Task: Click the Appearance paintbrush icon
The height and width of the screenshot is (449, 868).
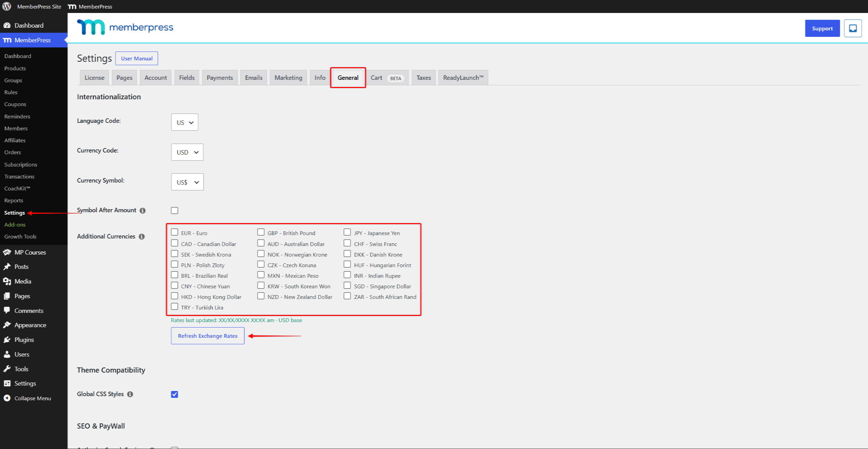Action: (7, 325)
